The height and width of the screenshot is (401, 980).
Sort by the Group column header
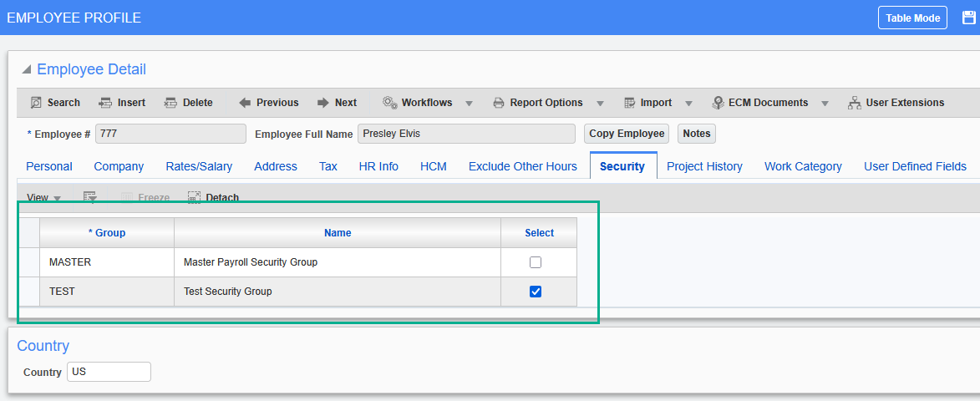107,233
